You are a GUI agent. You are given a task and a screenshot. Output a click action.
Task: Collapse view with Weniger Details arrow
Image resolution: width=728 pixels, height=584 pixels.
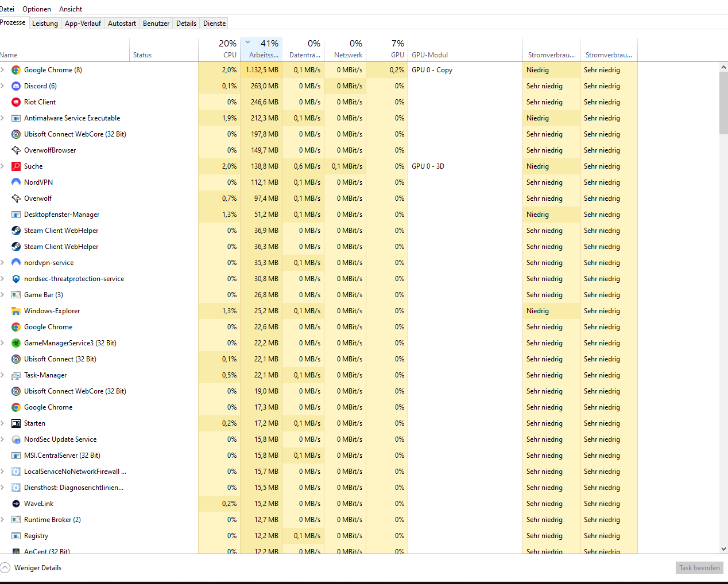(5, 568)
